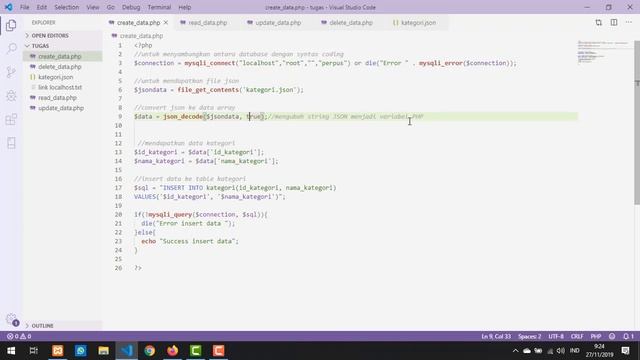Change encoding via UTF-8 status item
The width and height of the screenshot is (640, 360).
pyautogui.click(x=556, y=336)
